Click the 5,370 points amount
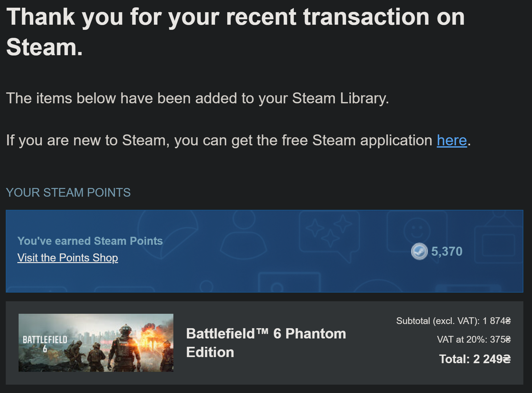 [x=447, y=252]
